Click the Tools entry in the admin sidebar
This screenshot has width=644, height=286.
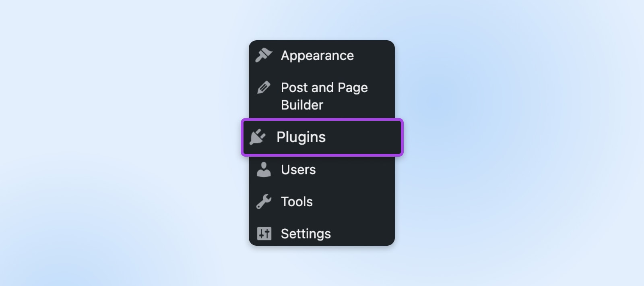point(297,201)
